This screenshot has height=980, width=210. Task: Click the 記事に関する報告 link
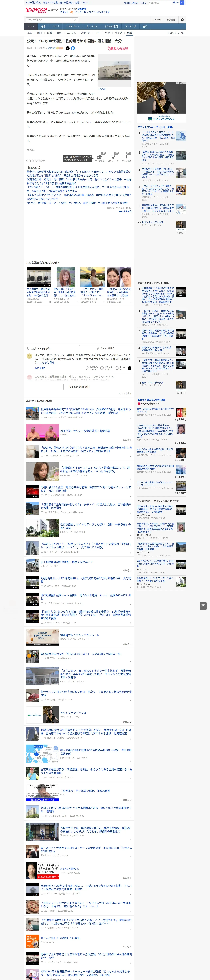(x=36, y=161)
